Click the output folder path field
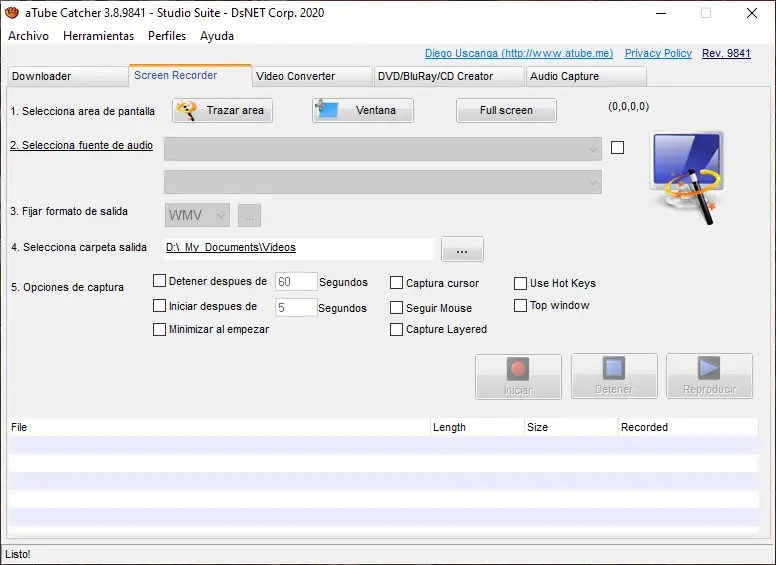This screenshot has width=776, height=565. click(x=299, y=248)
